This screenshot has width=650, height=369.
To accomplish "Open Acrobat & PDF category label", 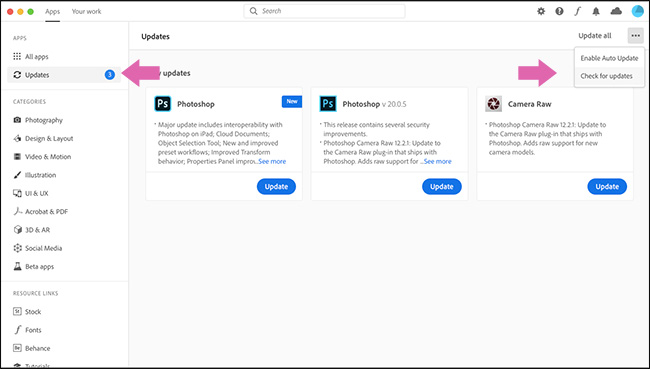I will (x=46, y=211).
